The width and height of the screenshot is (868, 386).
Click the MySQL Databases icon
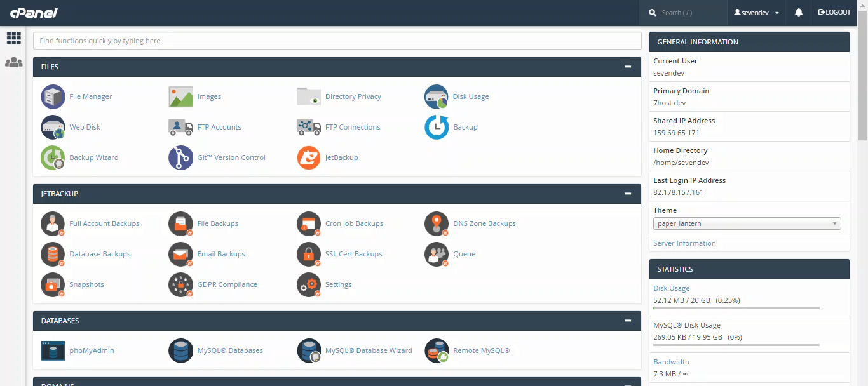pyautogui.click(x=181, y=350)
